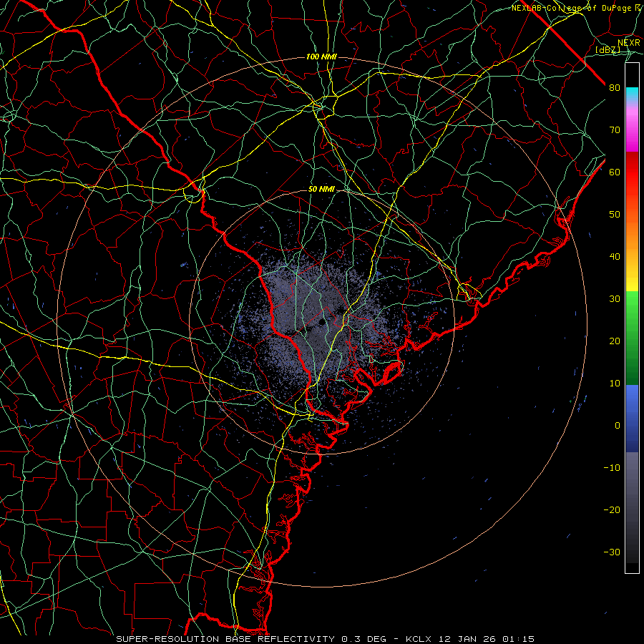Click the 50 value on the dBZ scale
644x644 pixels.
(615, 215)
